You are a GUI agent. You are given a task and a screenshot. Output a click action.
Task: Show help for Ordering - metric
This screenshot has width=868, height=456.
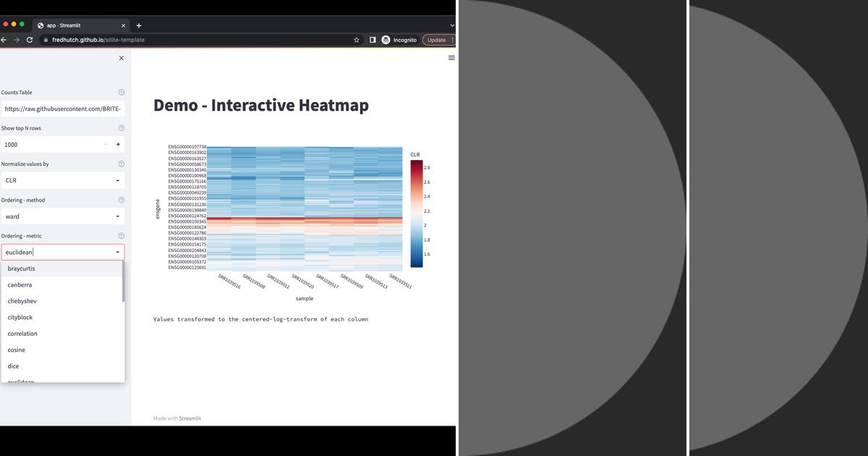tap(121, 236)
